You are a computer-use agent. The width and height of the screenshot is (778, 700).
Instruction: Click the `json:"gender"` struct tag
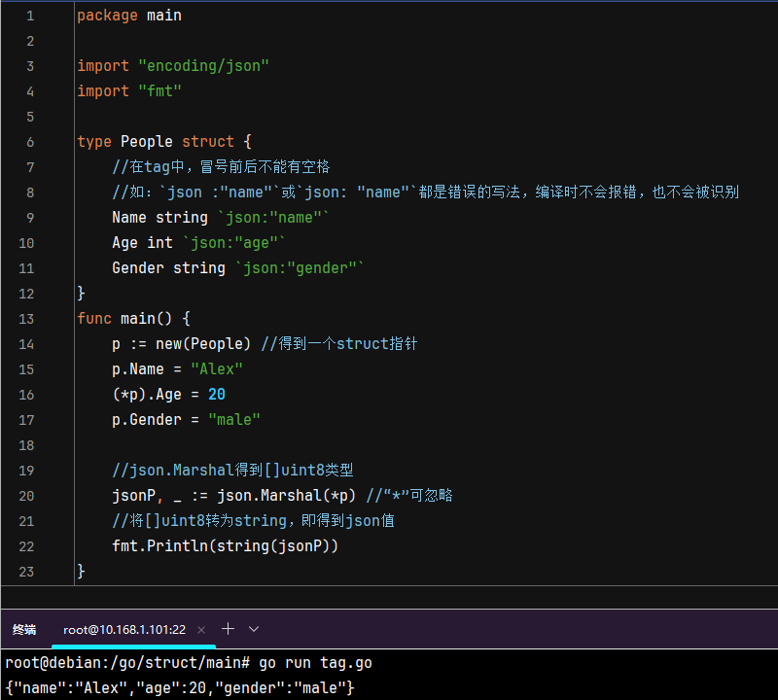300,268
